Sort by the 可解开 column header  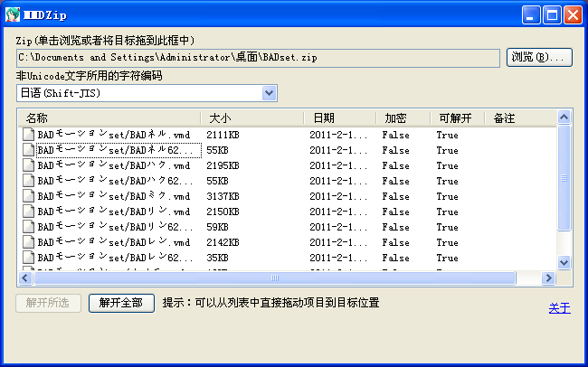point(458,118)
